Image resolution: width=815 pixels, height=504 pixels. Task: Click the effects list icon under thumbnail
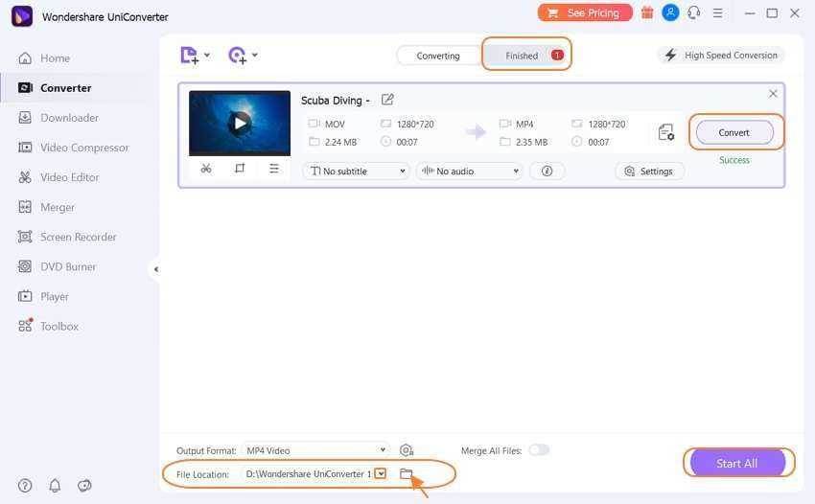pyautogui.click(x=274, y=169)
